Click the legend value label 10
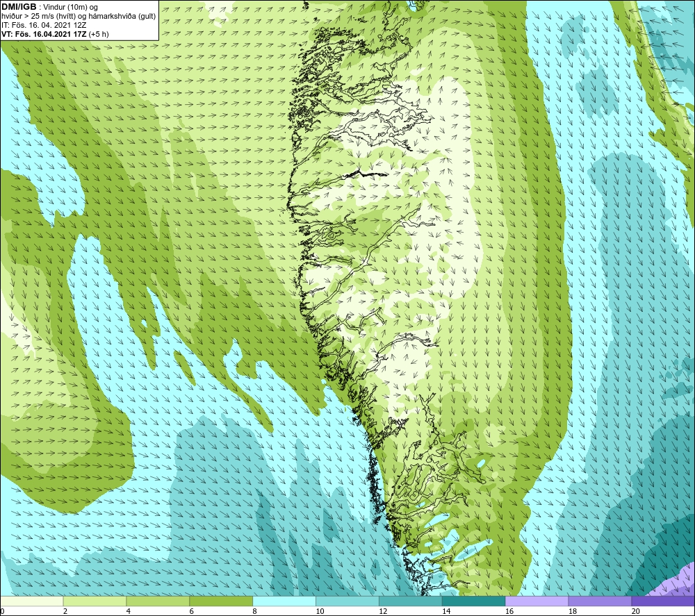Screen dimensions: 695x616 click(320, 611)
